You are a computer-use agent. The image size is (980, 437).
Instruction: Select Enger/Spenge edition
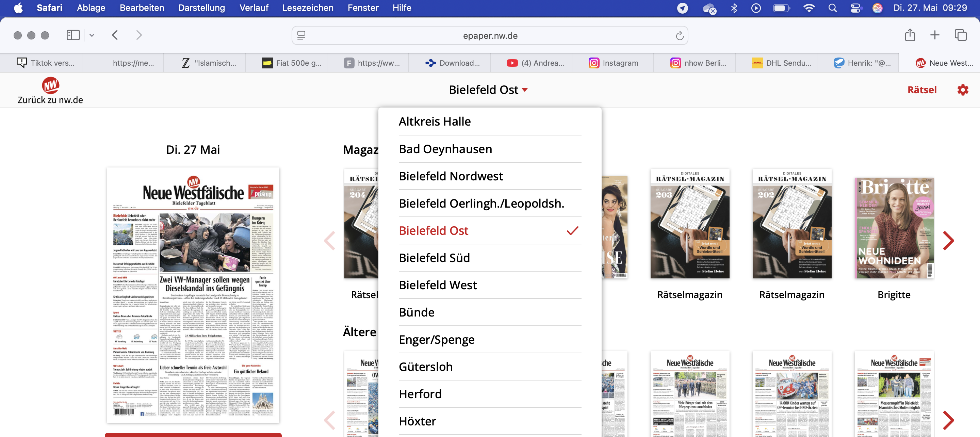coord(490,340)
